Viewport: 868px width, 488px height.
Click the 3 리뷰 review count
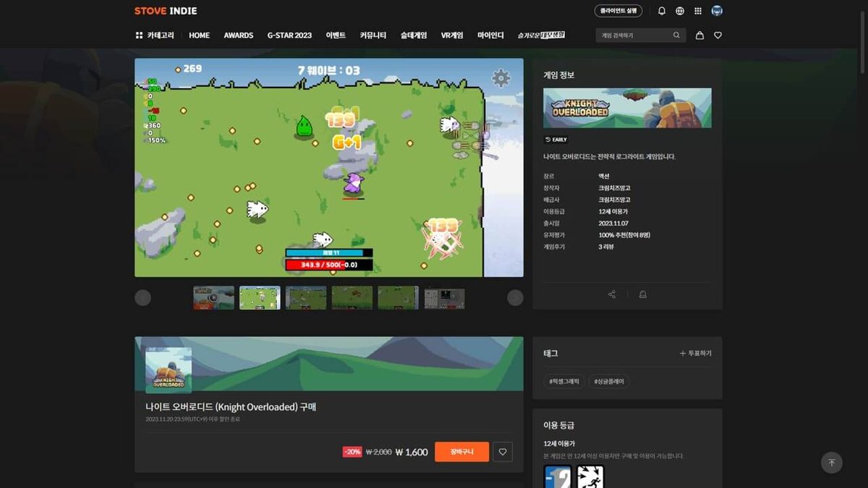pos(606,247)
